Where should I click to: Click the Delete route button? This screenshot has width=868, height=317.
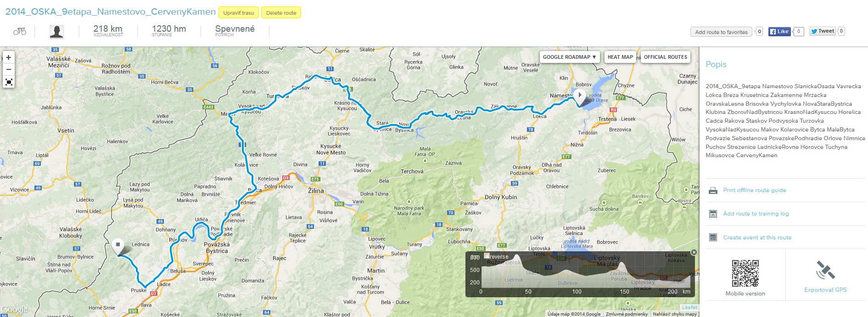(x=281, y=12)
